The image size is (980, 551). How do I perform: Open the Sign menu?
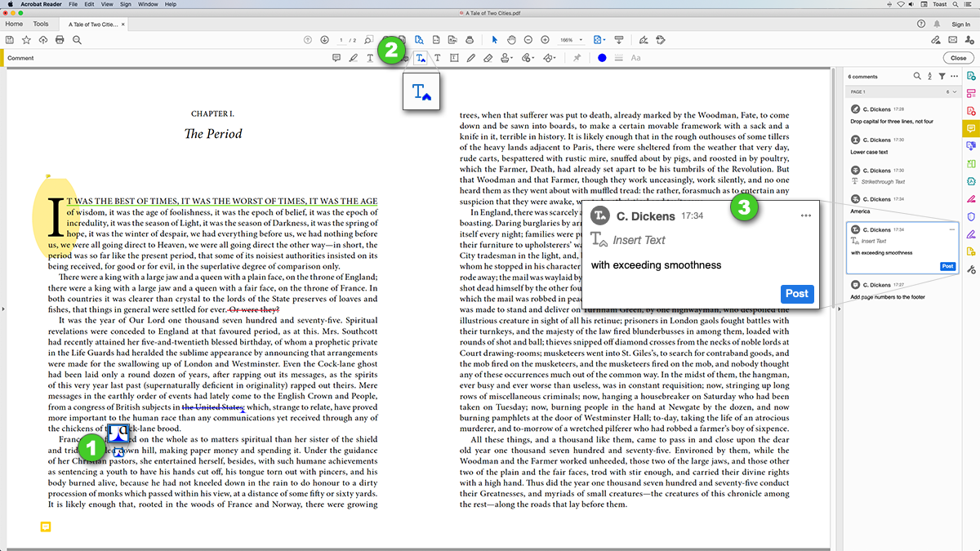coord(125,4)
